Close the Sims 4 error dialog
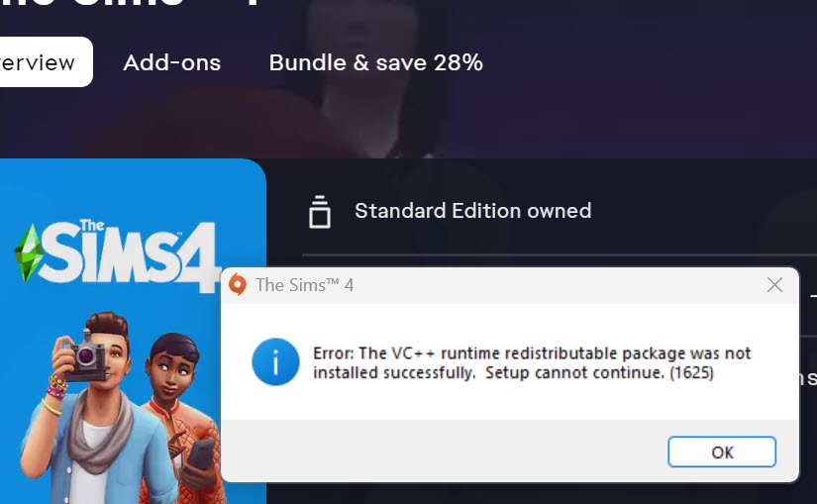Screen dimensions: 817x504 (774, 285)
